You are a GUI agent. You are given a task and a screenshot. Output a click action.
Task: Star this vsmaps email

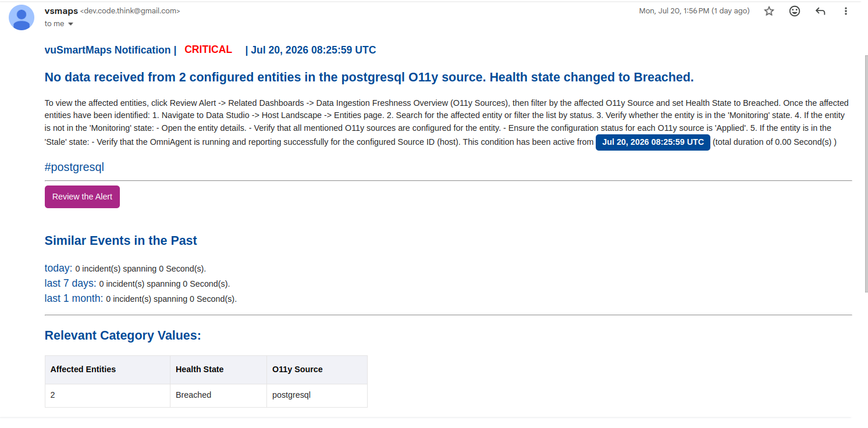[x=769, y=11]
